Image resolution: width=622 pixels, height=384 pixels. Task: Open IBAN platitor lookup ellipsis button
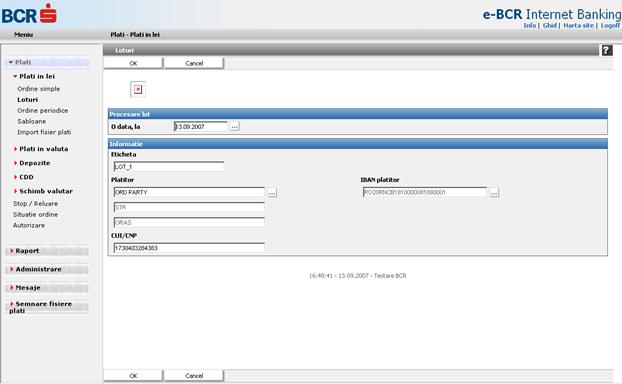click(x=494, y=192)
